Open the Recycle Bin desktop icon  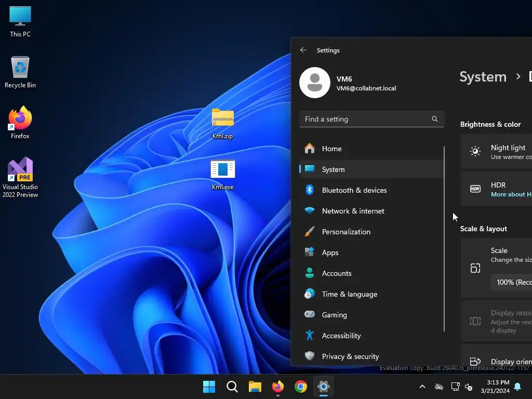coord(20,72)
